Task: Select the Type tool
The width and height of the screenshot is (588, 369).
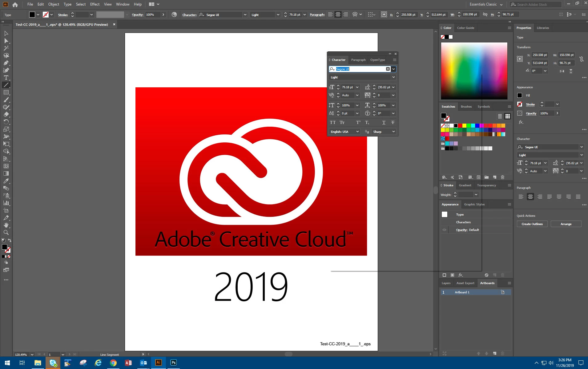Action: click(x=6, y=77)
